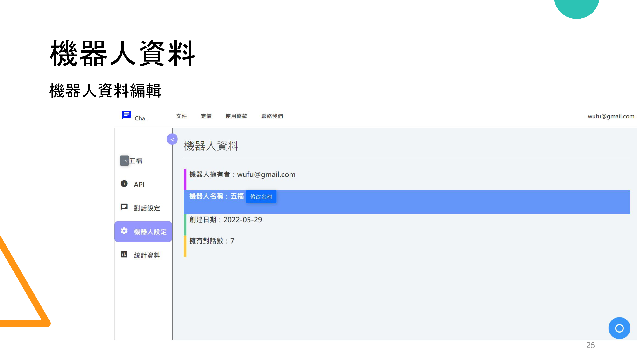
Task: Select 統計資料 in the sidebar
Action: coord(147,255)
